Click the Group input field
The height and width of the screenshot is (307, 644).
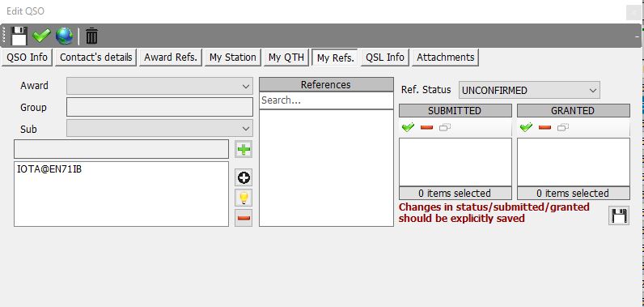pyautogui.click(x=159, y=107)
